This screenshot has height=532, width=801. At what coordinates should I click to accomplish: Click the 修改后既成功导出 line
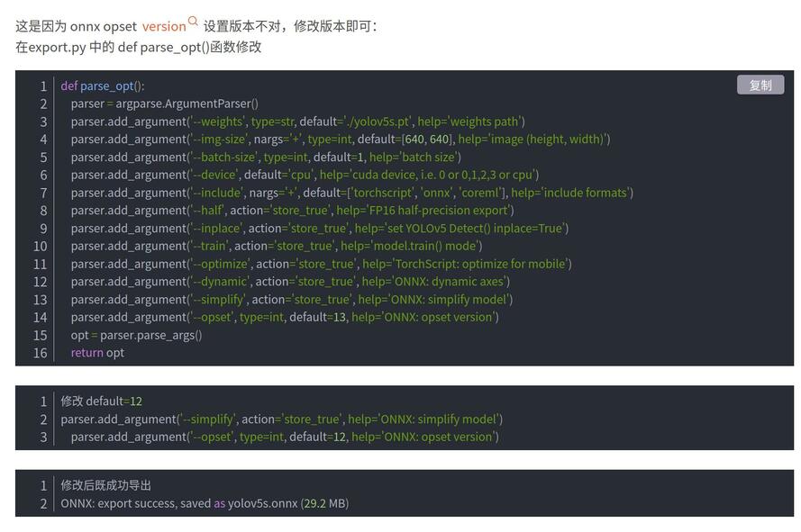coord(106,485)
